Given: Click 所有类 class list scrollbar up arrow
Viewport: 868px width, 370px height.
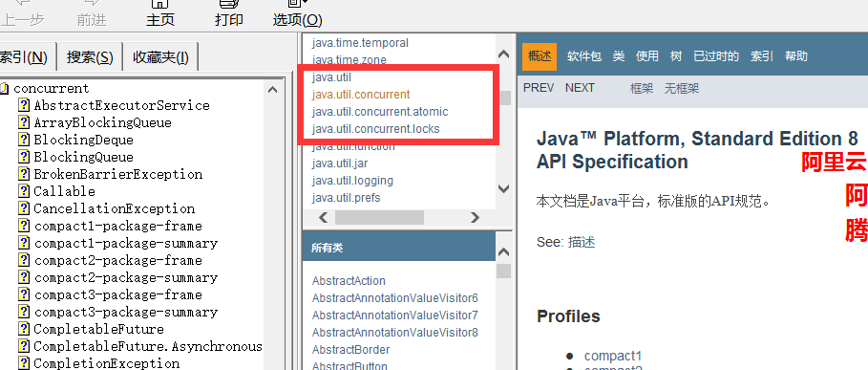Looking at the screenshot, I should (504, 251).
